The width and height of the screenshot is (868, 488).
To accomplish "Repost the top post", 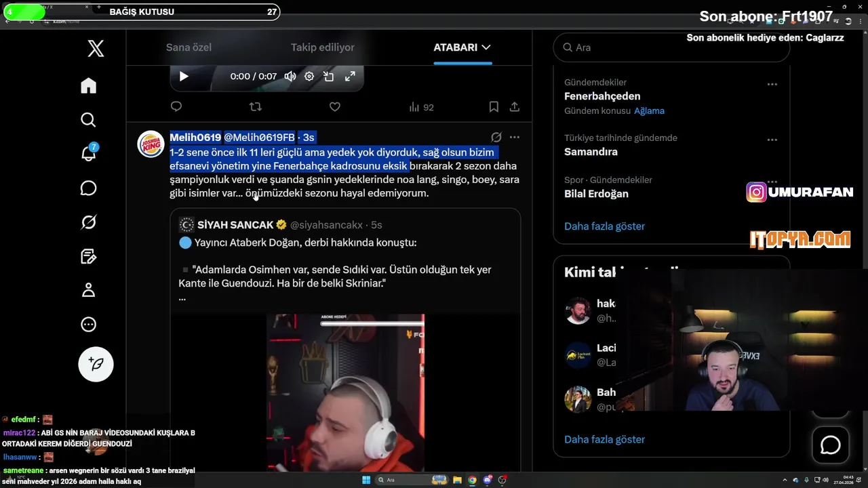I will [256, 106].
